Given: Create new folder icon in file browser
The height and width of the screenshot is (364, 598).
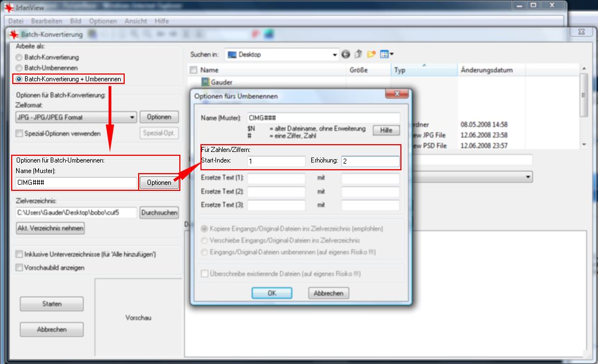Looking at the screenshot, I should tap(371, 54).
